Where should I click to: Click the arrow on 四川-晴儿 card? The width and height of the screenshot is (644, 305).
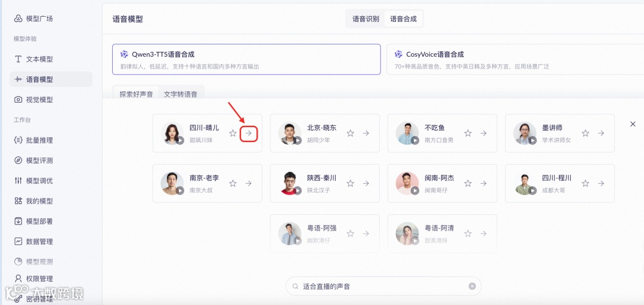click(249, 133)
